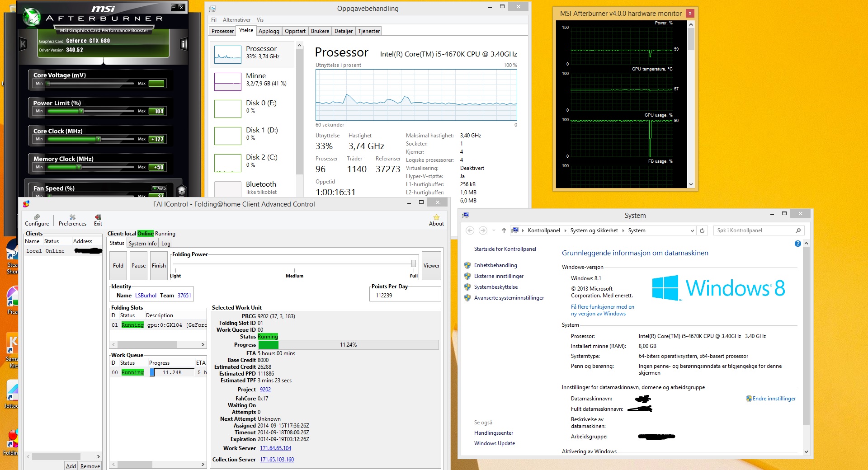Go up one level in Kontrollpanel
The width and height of the screenshot is (868, 470).
coord(504,230)
